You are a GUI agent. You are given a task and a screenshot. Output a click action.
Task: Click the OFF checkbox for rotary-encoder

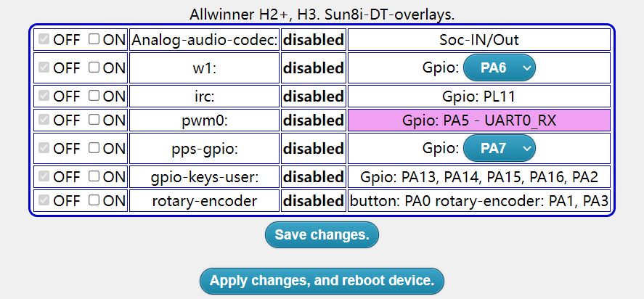(44, 200)
